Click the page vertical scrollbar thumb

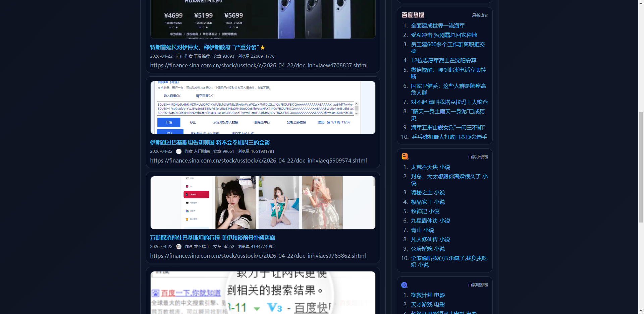pyautogui.click(x=641, y=167)
